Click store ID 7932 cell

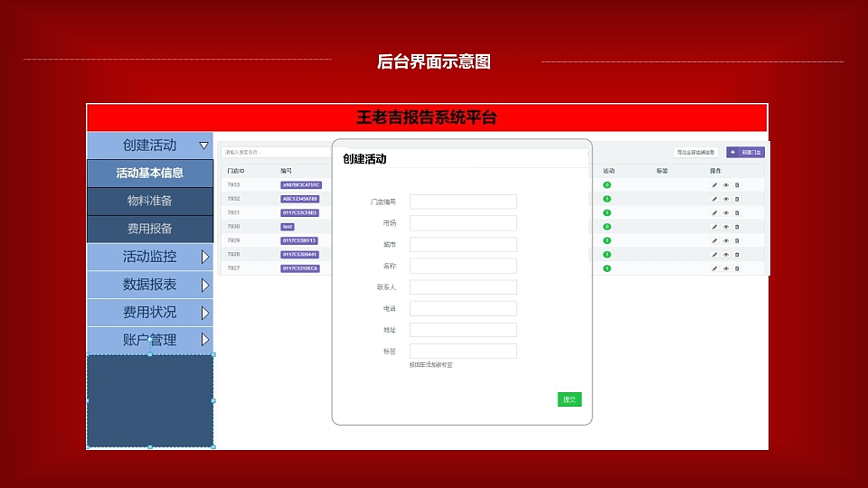[233, 199]
